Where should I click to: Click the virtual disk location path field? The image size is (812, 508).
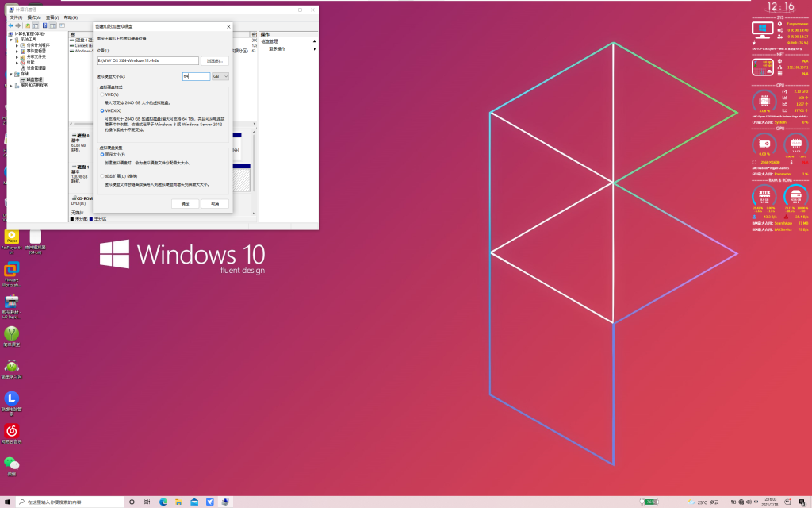click(x=147, y=60)
